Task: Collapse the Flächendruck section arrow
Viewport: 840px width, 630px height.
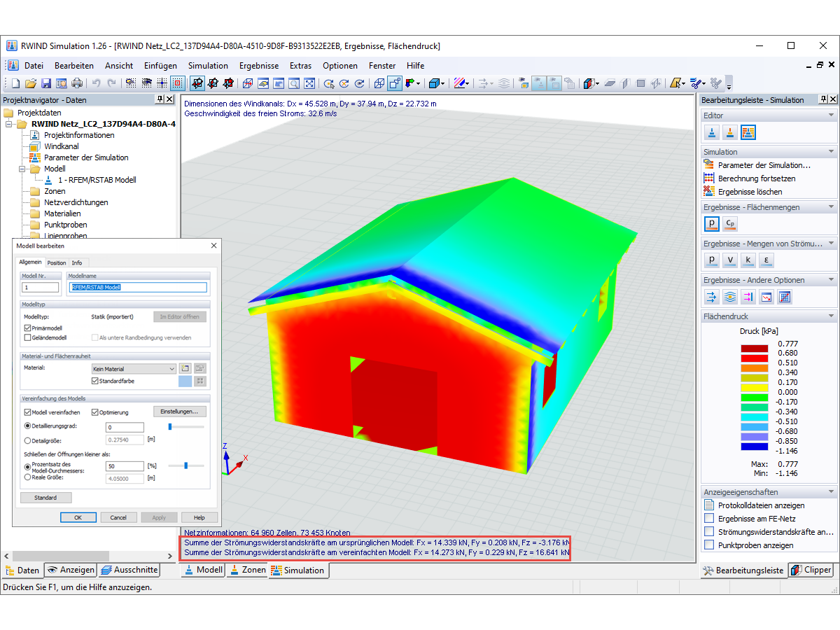Action: pyautogui.click(x=831, y=316)
